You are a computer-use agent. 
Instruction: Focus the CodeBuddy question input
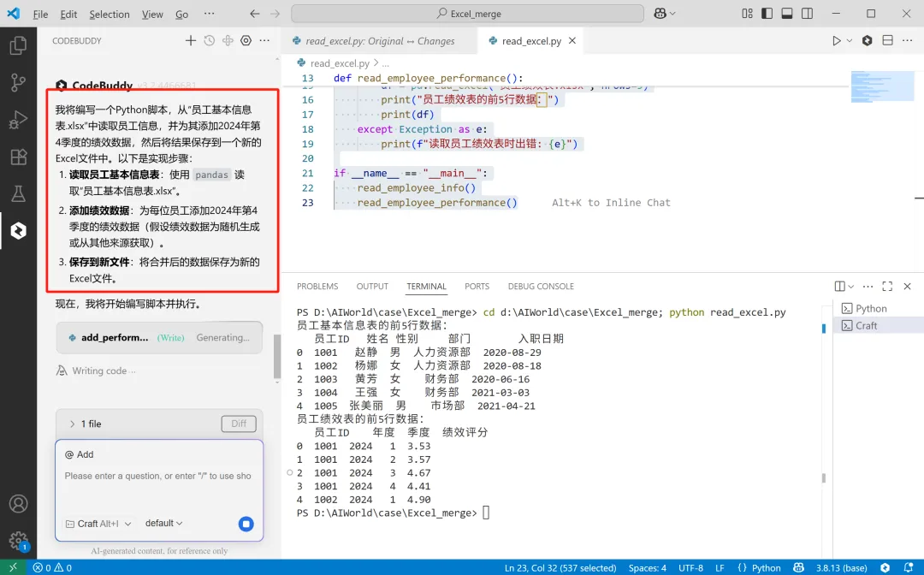[x=158, y=476]
